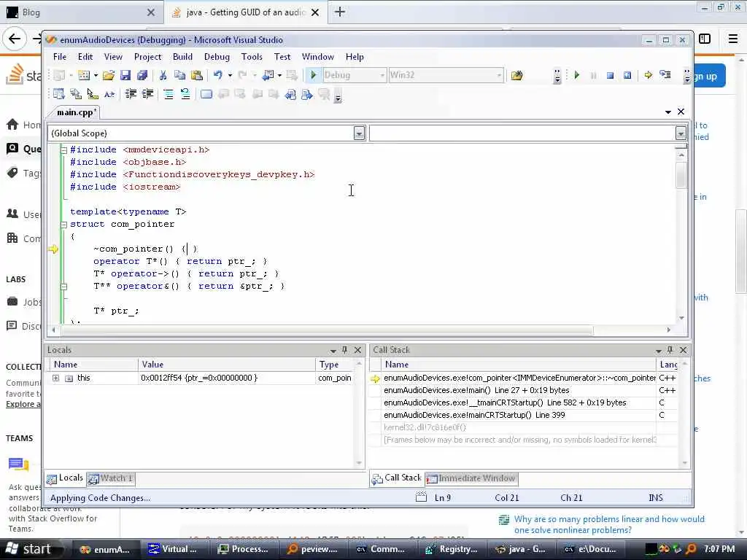
Task: Comment out selected lines icon
Action: [169, 94]
